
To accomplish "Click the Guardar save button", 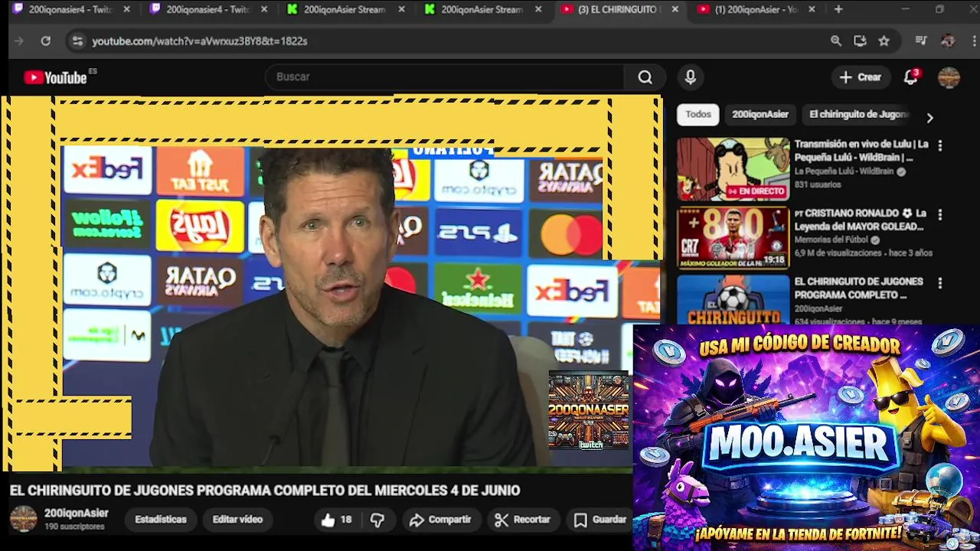I will click(601, 520).
